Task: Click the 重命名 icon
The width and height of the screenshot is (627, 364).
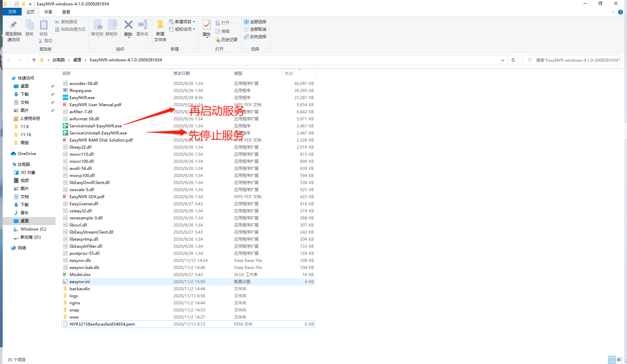Action: point(142,25)
